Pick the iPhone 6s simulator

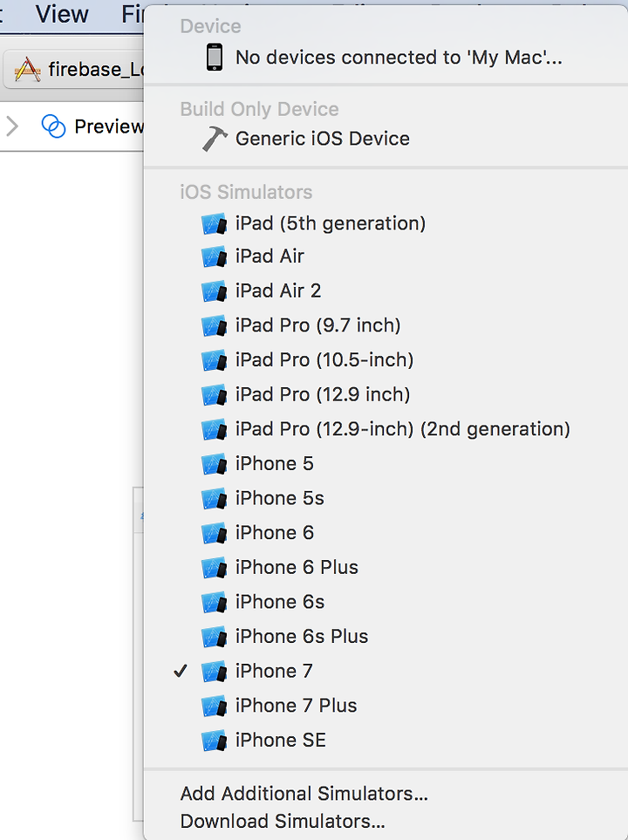pos(386,602)
